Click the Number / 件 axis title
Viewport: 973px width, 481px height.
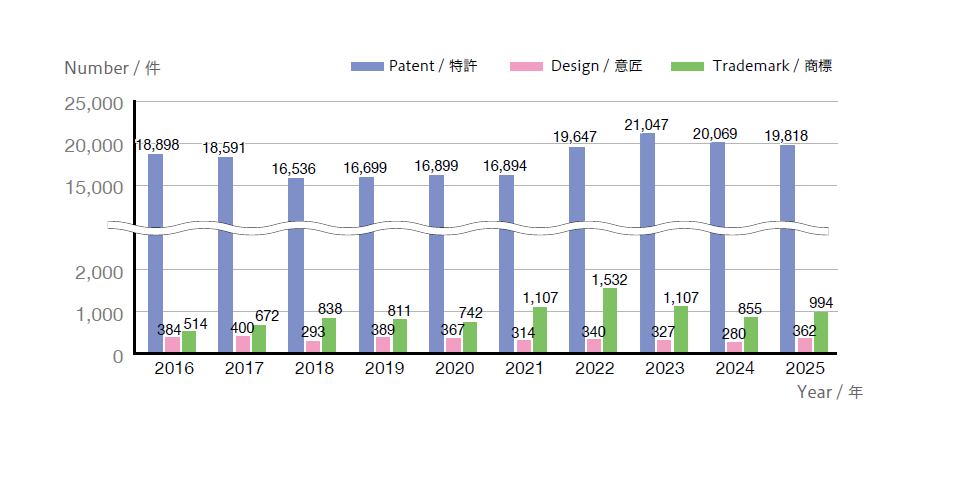(112, 68)
